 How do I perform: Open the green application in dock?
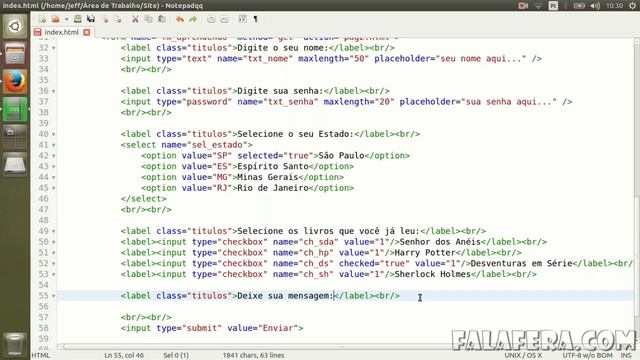pos(15,109)
